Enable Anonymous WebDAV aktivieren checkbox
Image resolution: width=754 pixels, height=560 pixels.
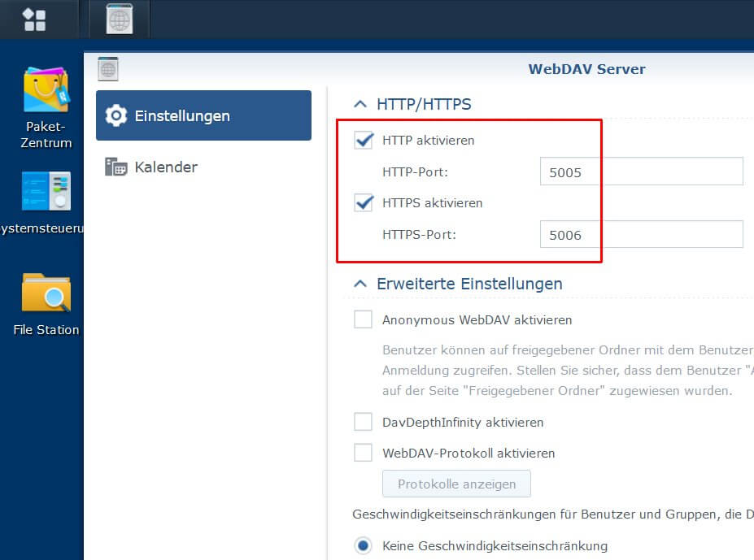pos(363,319)
